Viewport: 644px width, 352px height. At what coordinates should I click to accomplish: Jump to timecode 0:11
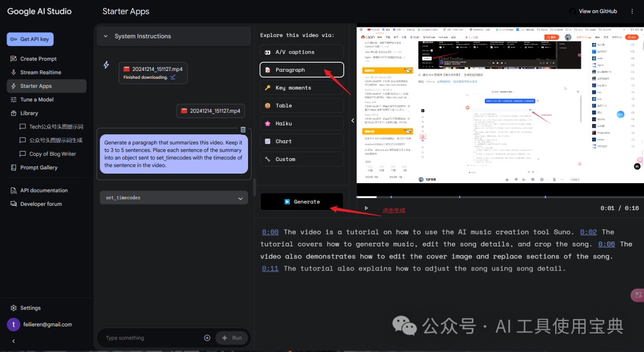270,268
